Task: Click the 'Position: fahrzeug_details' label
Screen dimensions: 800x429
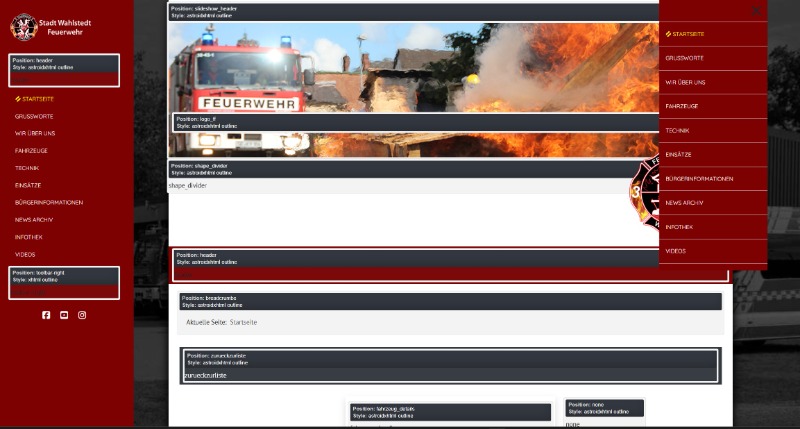Action: coord(384,409)
